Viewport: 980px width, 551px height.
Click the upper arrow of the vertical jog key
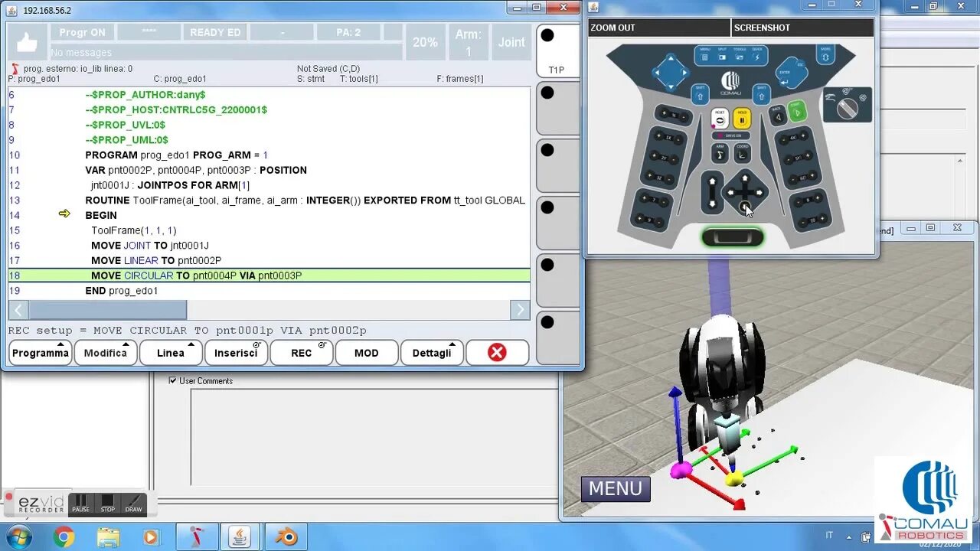(x=712, y=181)
